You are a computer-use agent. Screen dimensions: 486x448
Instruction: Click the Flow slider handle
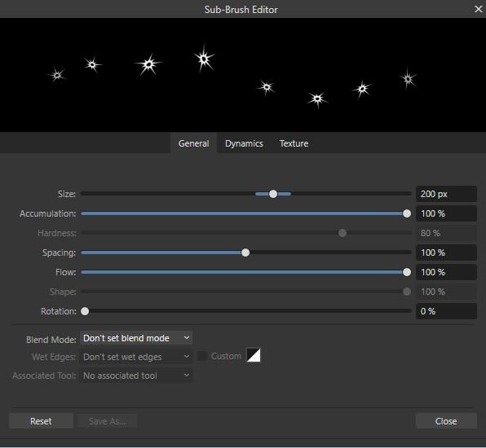[x=407, y=272]
